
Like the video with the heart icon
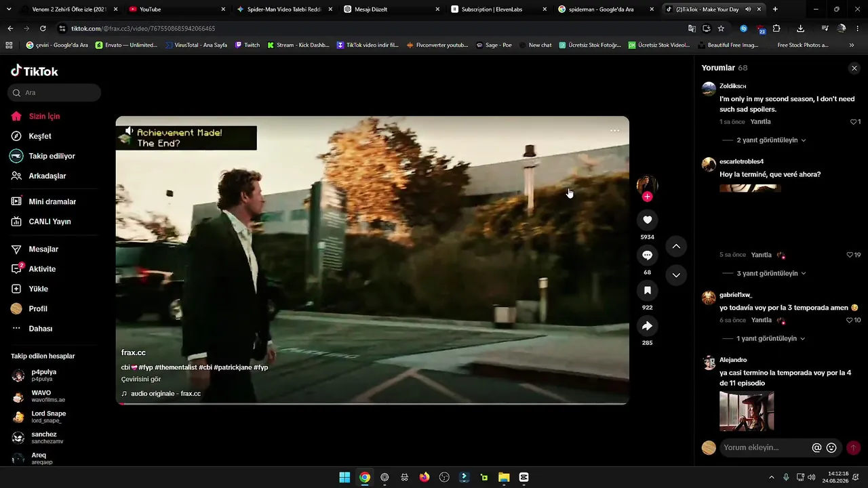[647, 220]
